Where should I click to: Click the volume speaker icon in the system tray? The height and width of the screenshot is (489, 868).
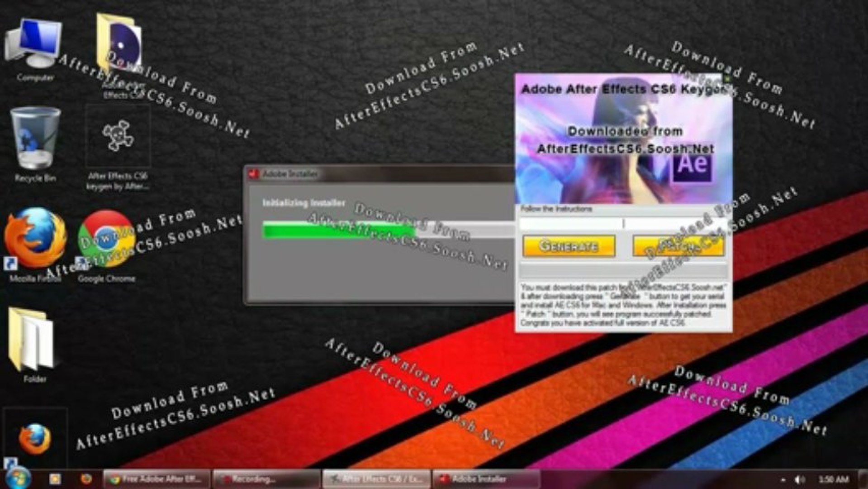(x=800, y=479)
